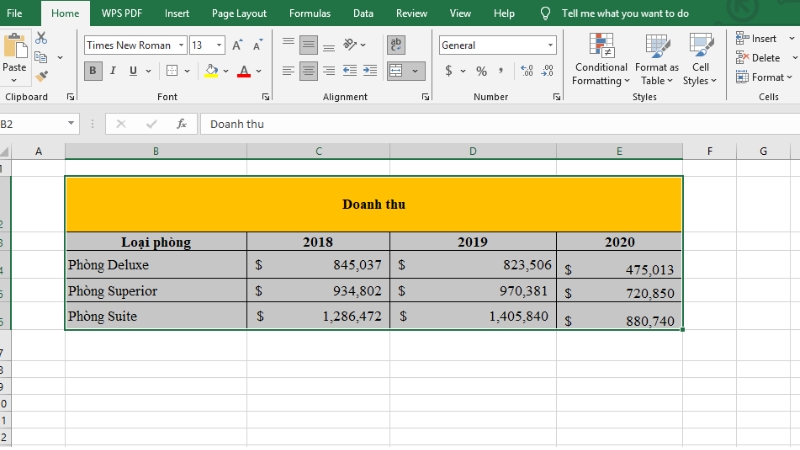This screenshot has width=800, height=450.
Task: Toggle Italic formatting
Action: (x=113, y=71)
